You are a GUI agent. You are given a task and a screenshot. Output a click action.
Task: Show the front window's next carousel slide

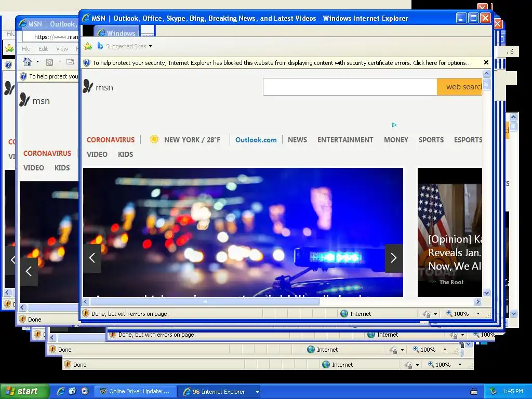pyautogui.click(x=394, y=258)
